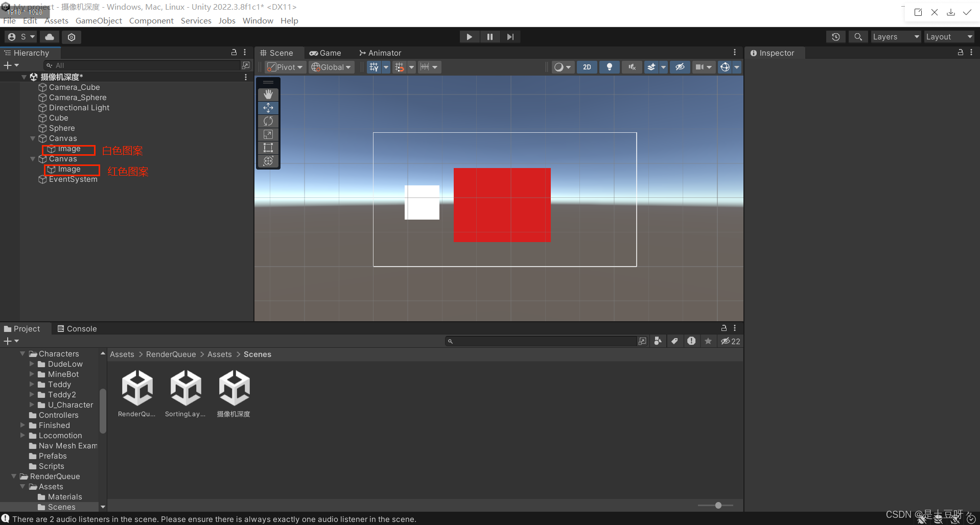Screen dimensions: 980x525
Task: Select the Rect tool
Action: click(268, 148)
